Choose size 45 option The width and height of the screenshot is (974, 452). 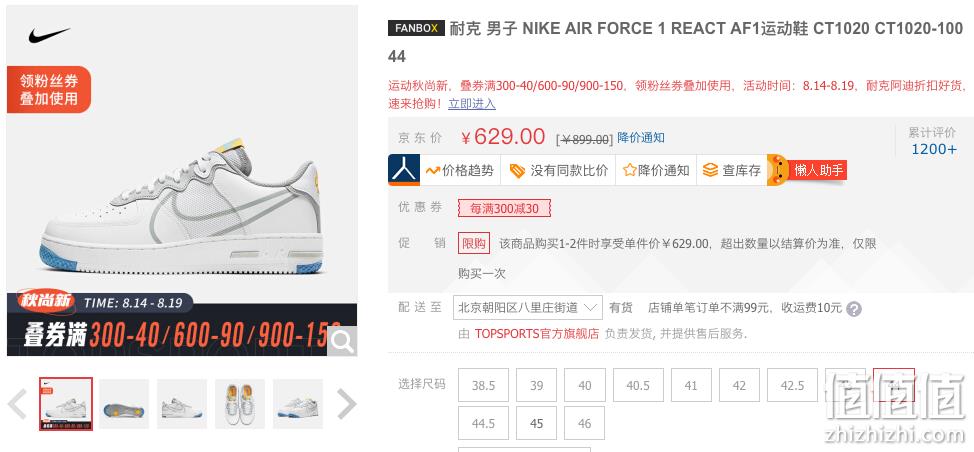(537, 423)
